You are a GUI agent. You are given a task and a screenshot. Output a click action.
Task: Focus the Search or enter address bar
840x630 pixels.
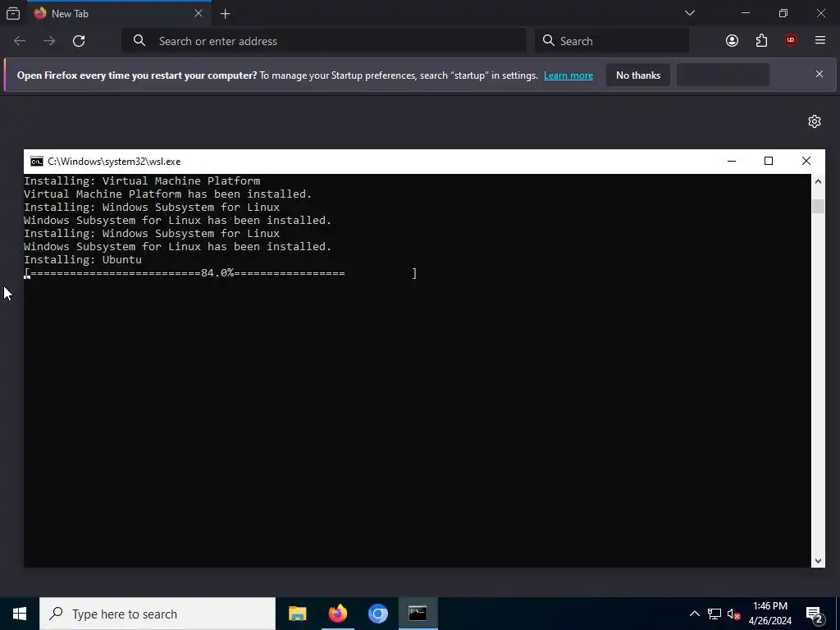323,41
